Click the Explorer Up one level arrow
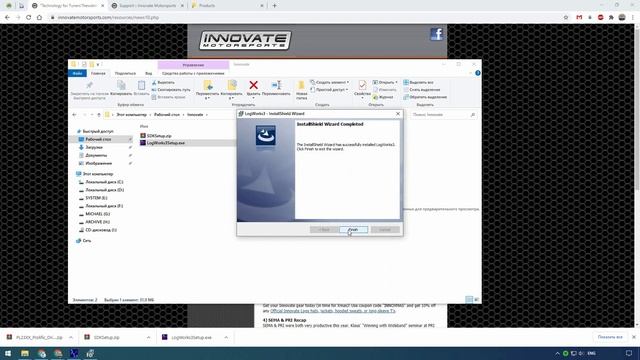The height and width of the screenshot is (360, 640). click(99, 115)
